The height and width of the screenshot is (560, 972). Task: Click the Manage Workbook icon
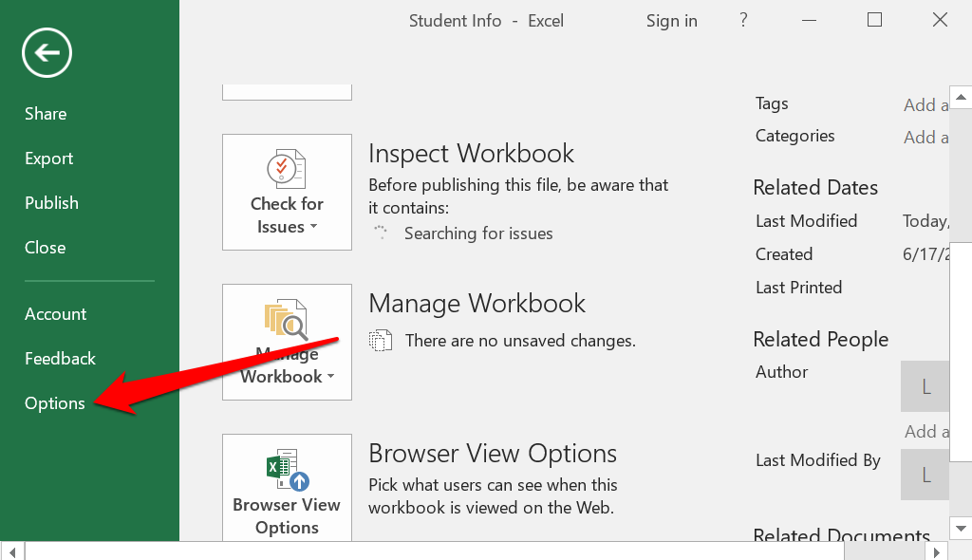pos(287,321)
